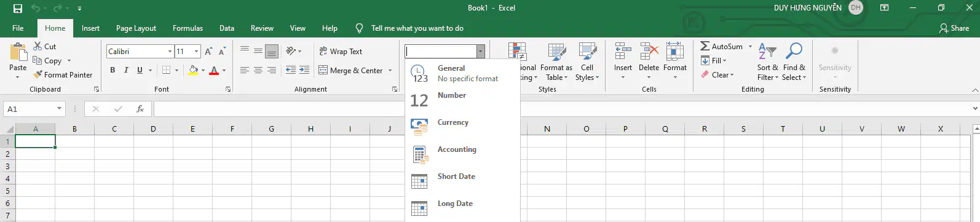Select Middle Align
The image size is (980, 222).
click(x=258, y=51)
